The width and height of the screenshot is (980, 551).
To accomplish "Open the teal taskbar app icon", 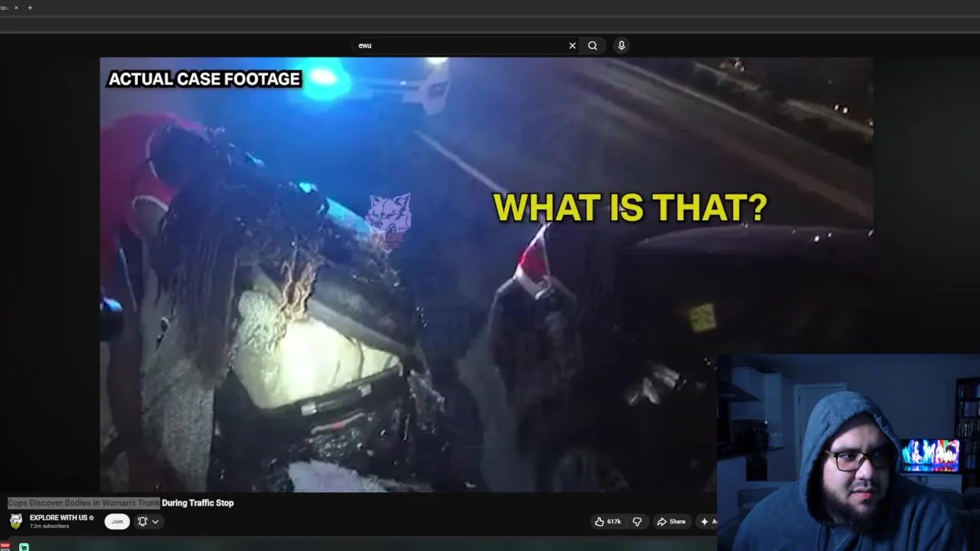I will point(24,547).
